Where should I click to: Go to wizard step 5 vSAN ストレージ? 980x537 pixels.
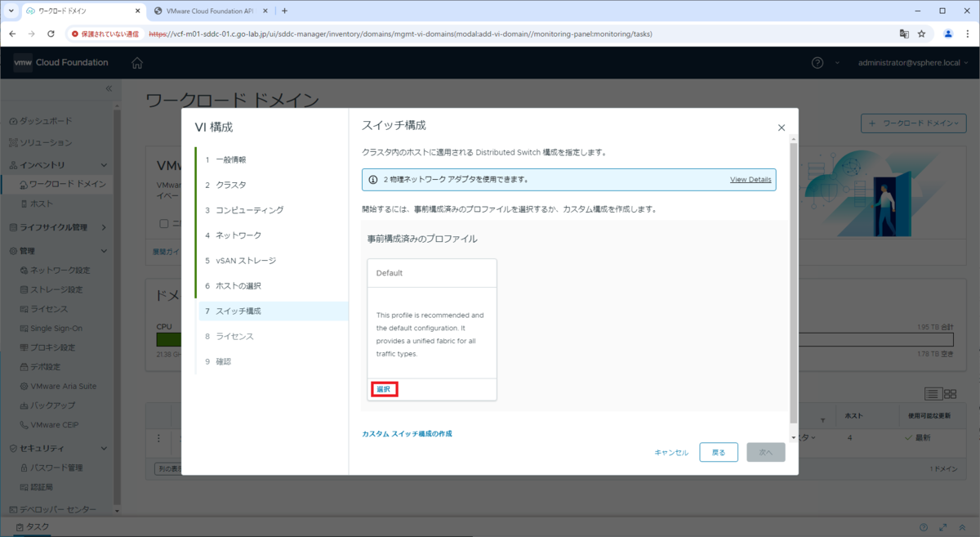tap(246, 261)
